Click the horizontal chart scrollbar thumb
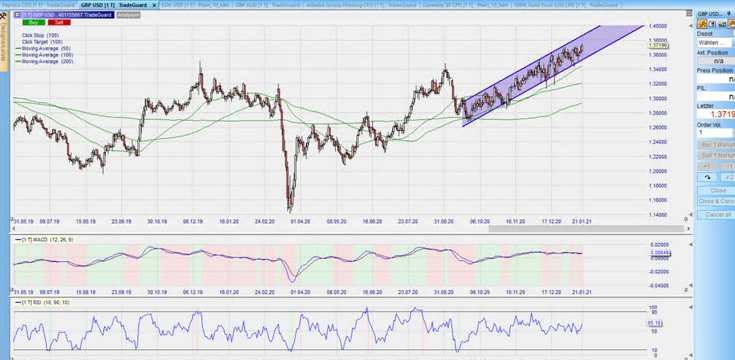Image resolution: width=735 pixels, height=360 pixels. click(586, 229)
